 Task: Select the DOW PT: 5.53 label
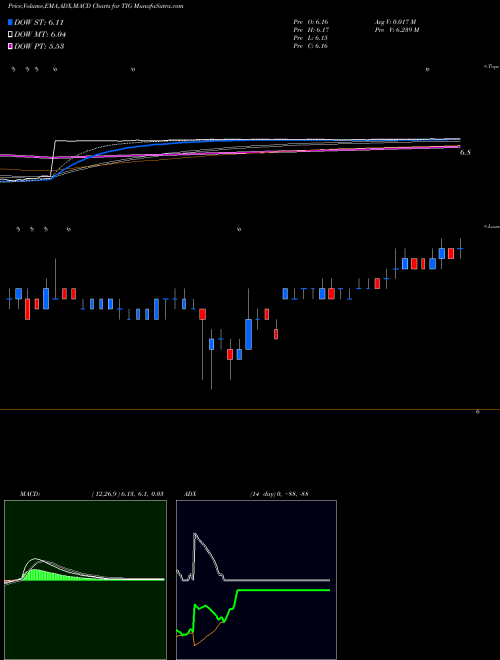click(x=39, y=46)
